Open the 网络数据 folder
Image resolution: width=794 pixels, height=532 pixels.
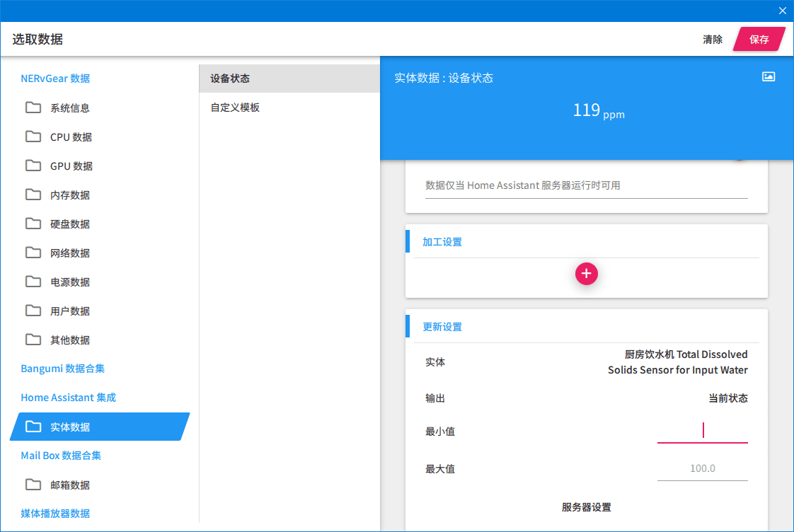[99, 253]
